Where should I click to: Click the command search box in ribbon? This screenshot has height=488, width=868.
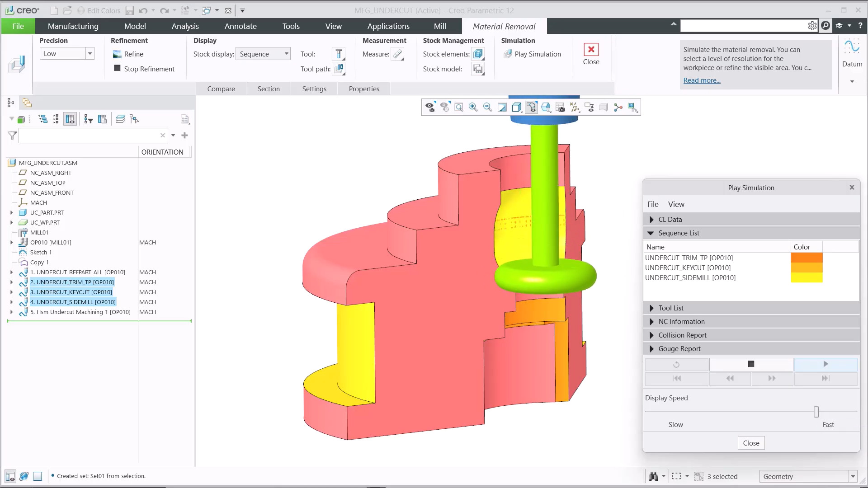744,26
